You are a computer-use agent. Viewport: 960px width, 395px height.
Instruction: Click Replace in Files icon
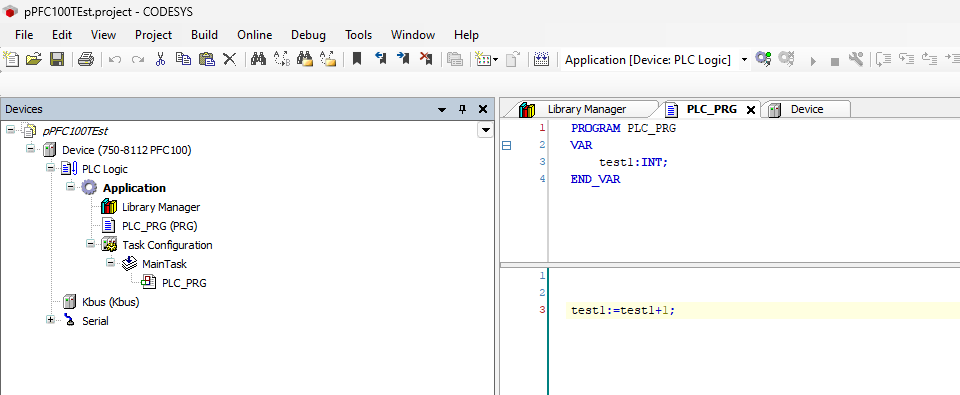[x=329, y=59]
